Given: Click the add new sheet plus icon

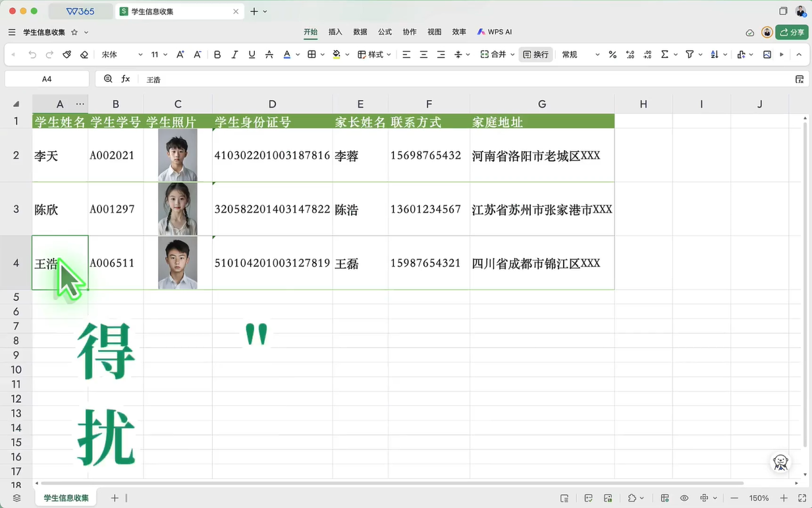Looking at the screenshot, I should [x=115, y=498].
